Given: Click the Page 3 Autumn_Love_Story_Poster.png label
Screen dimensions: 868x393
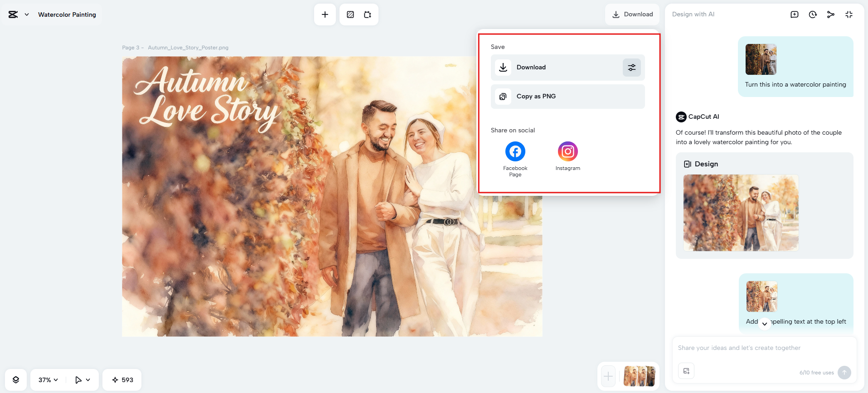Looking at the screenshot, I should click(x=175, y=48).
